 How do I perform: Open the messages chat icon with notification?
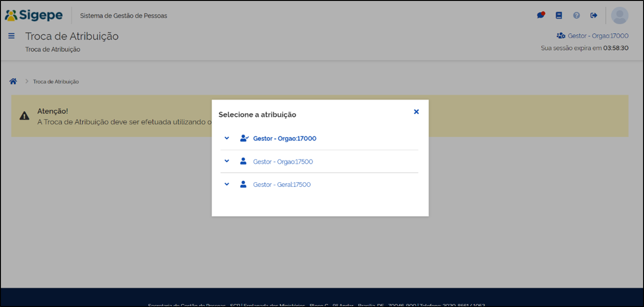pyautogui.click(x=541, y=15)
